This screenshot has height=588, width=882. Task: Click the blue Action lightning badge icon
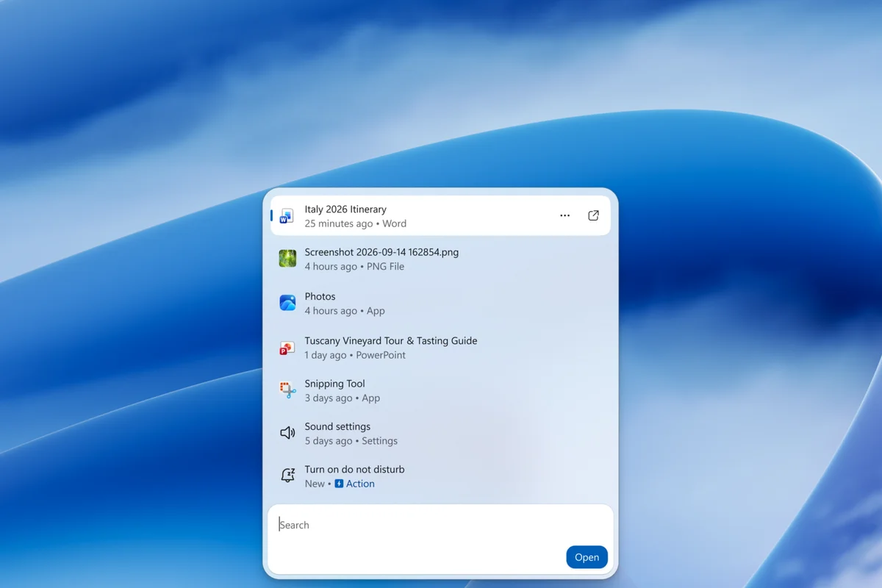[339, 484]
